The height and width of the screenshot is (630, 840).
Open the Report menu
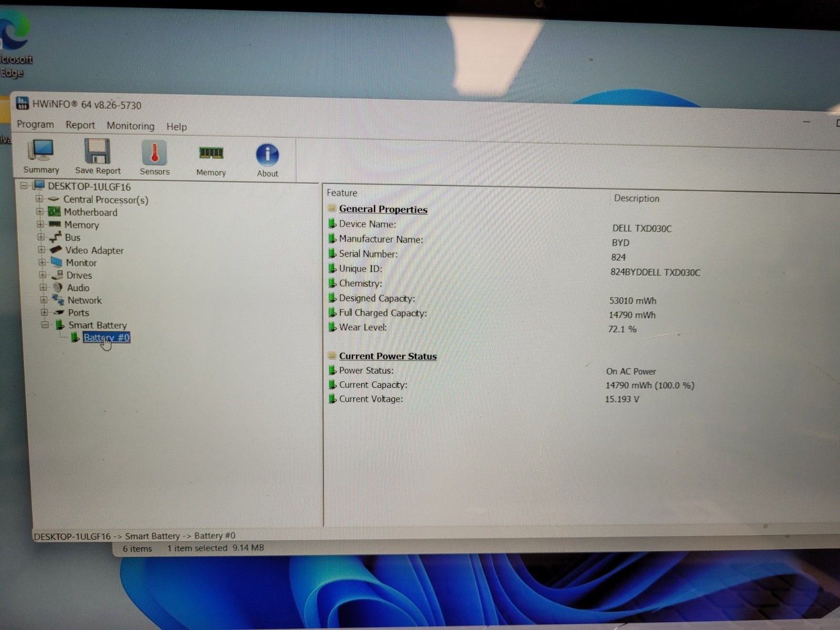(80, 125)
